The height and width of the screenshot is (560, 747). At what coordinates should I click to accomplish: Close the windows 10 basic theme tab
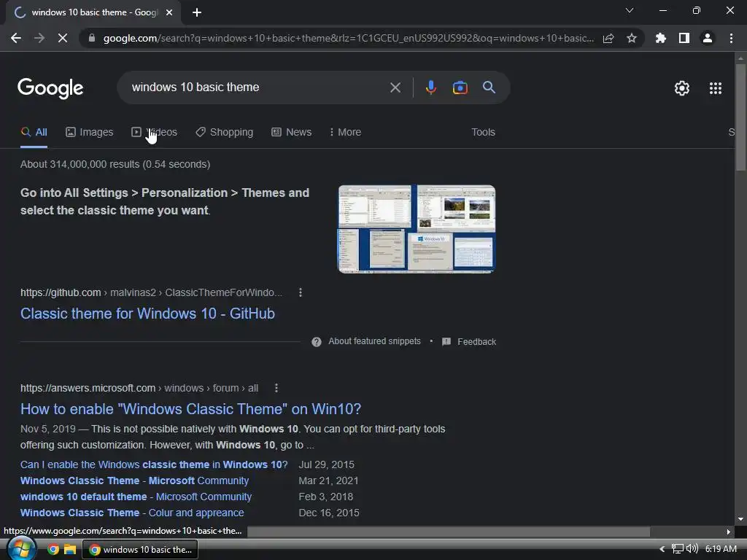(x=169, y=12)
